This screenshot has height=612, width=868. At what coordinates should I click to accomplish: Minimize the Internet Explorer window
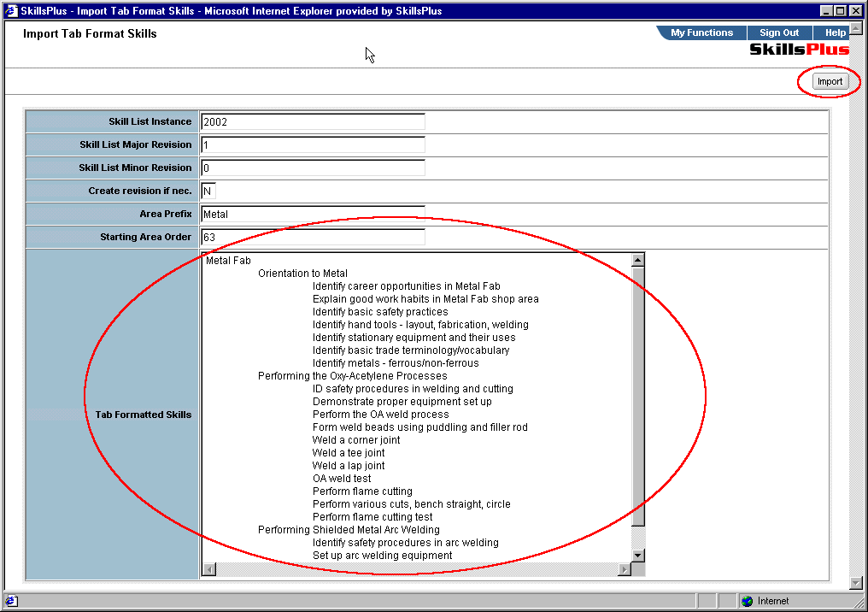[x=826, y=10]
